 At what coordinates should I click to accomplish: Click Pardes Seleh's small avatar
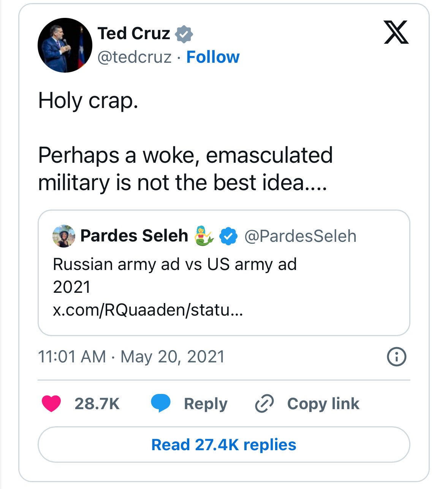64,236
